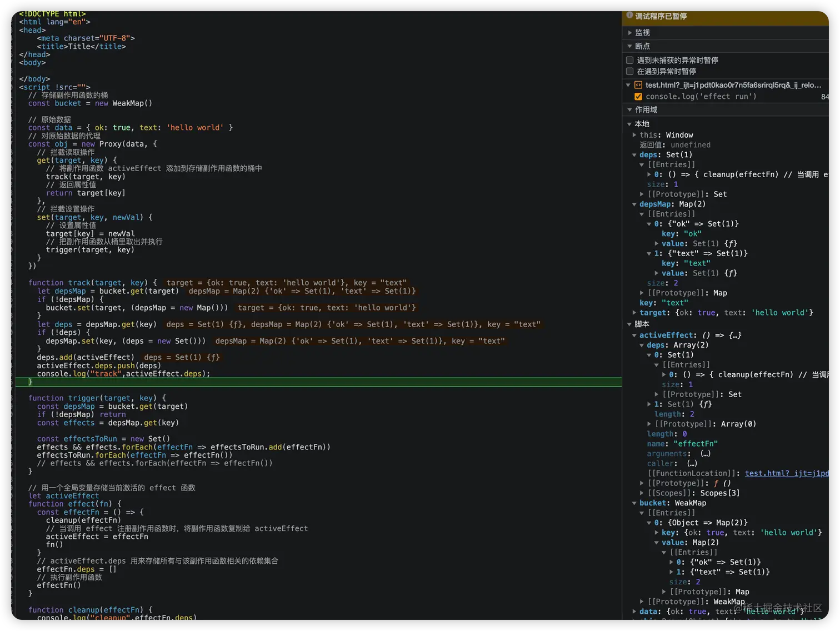
Task: Expand '[[Scopes]]: Scopes[3]' entry
Action: tap(642, 493)
